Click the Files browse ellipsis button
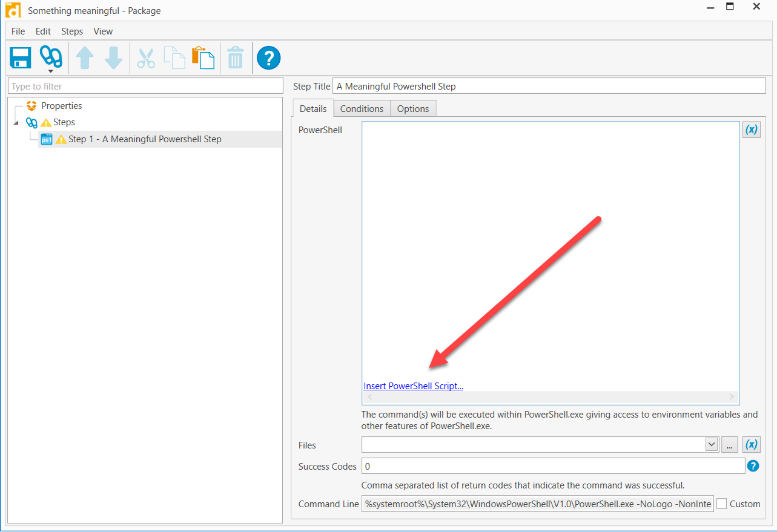This screenshot has width=777, height=532. click(729, 445)
